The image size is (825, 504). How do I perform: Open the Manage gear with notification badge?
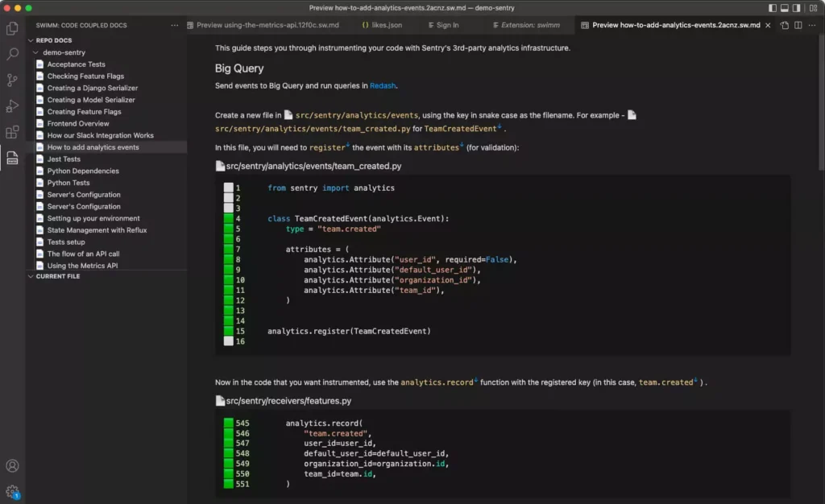click(12, 491)
